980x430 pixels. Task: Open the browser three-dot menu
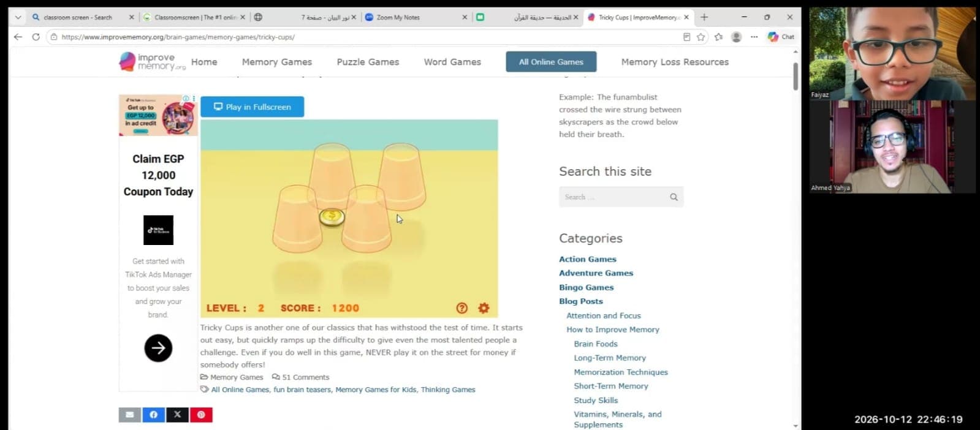[754, 37]
